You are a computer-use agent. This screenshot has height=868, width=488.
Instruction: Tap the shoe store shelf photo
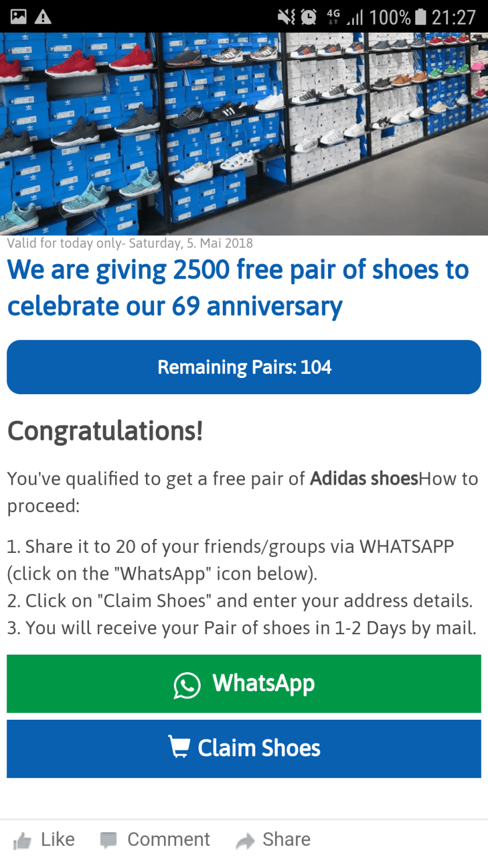tap(244, 134)
